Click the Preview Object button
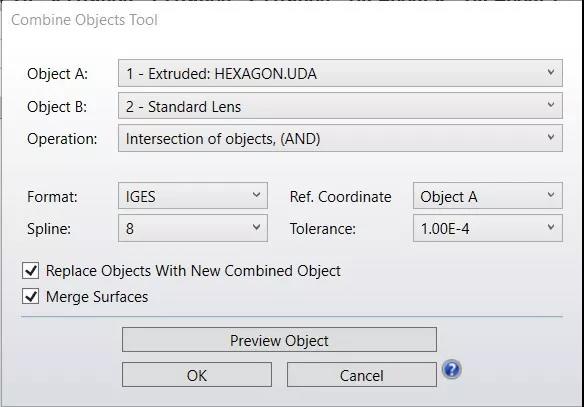Image resolution: width=584 pixels, height=407 pixels. [x=279, y=340]
